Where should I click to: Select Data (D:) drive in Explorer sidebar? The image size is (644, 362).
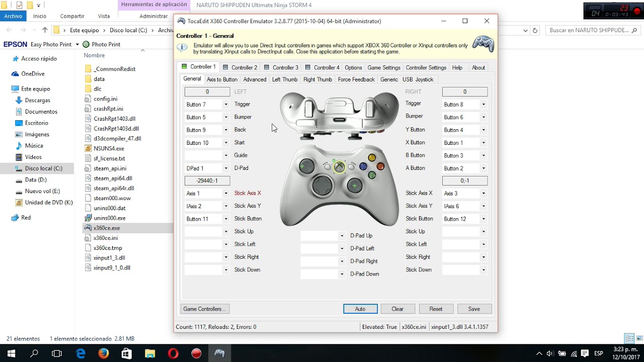(36, 179)
